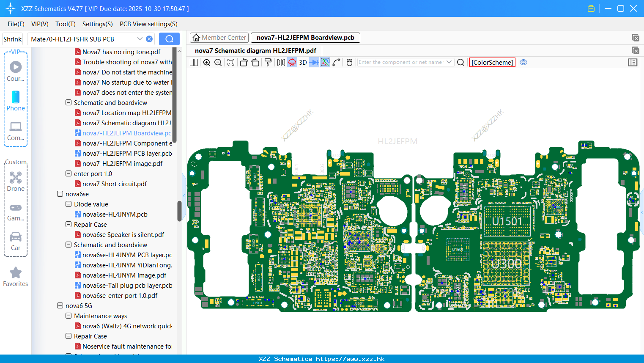
Task: Open the Course sidebar category
Action: tap(16, 71)
